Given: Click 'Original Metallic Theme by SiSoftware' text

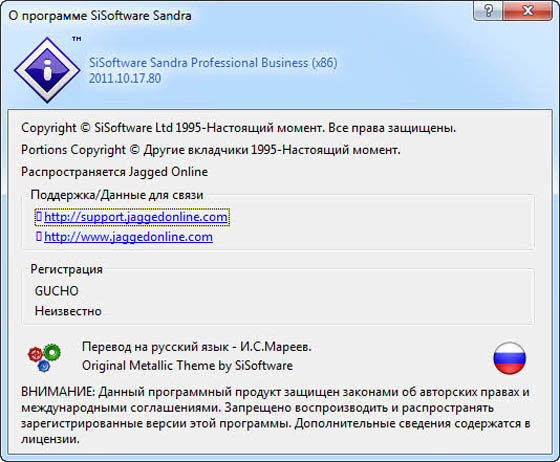Looking at the screenshot, I should click(188, 366).
